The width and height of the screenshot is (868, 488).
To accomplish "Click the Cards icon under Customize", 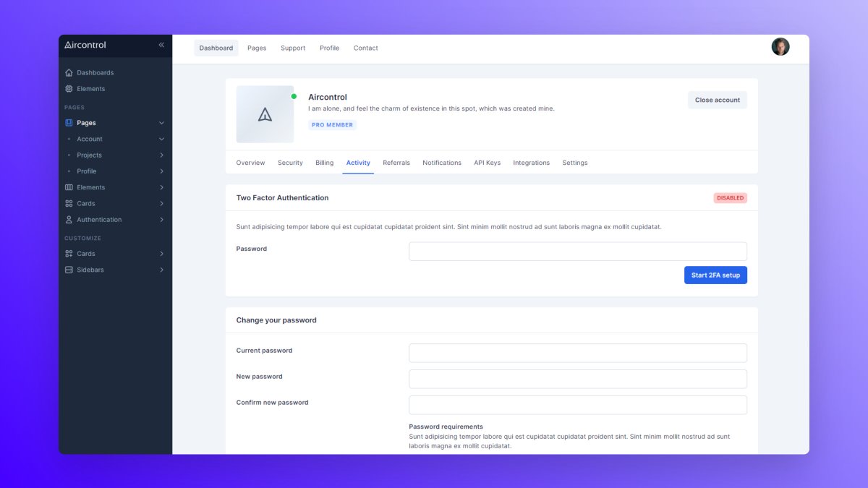I will 69,254.
